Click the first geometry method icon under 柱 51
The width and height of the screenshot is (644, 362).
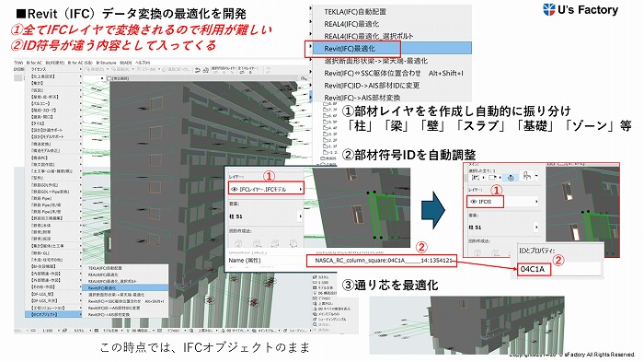coord(238,244)
